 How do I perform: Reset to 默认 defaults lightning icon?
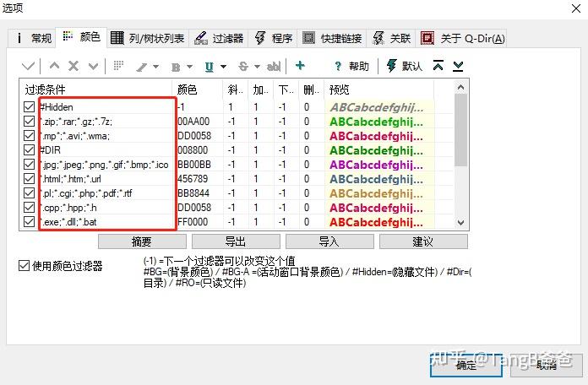pos(404,67)
